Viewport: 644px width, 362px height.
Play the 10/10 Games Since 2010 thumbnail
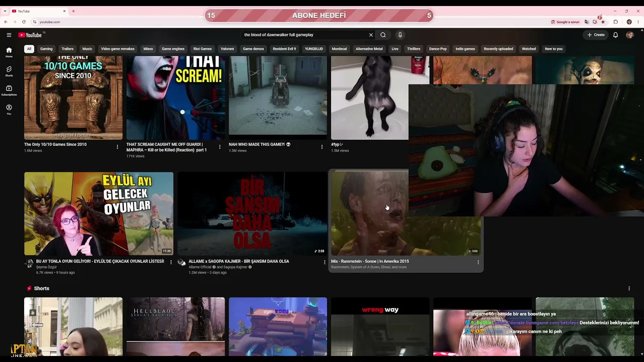[x=73, y=98]
